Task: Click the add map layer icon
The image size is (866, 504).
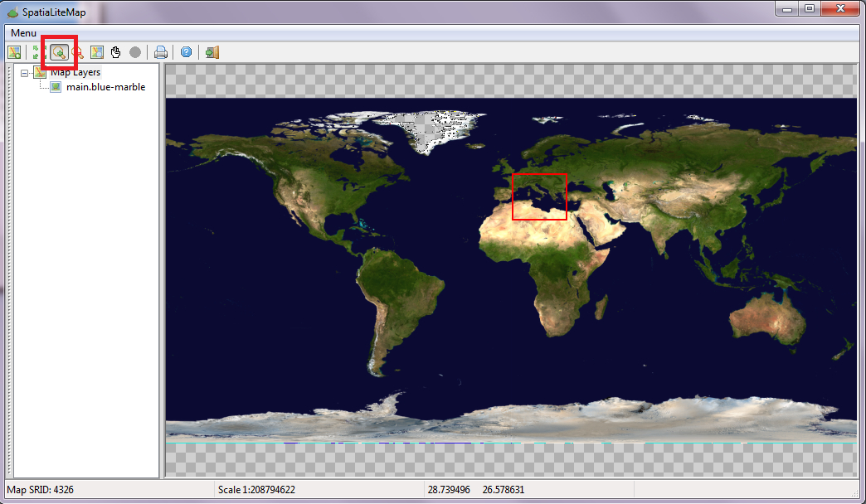Action: (x=14, y=52)
